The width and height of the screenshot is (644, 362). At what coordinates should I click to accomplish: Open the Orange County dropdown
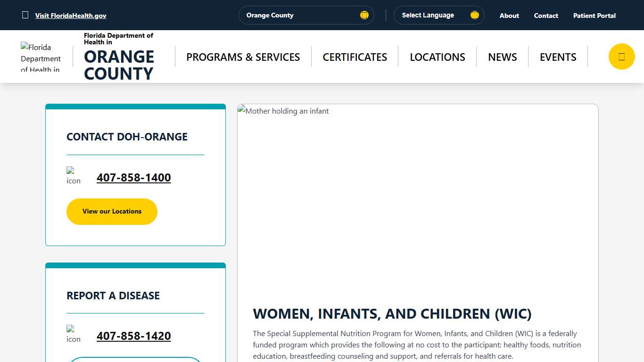point(306,15)
